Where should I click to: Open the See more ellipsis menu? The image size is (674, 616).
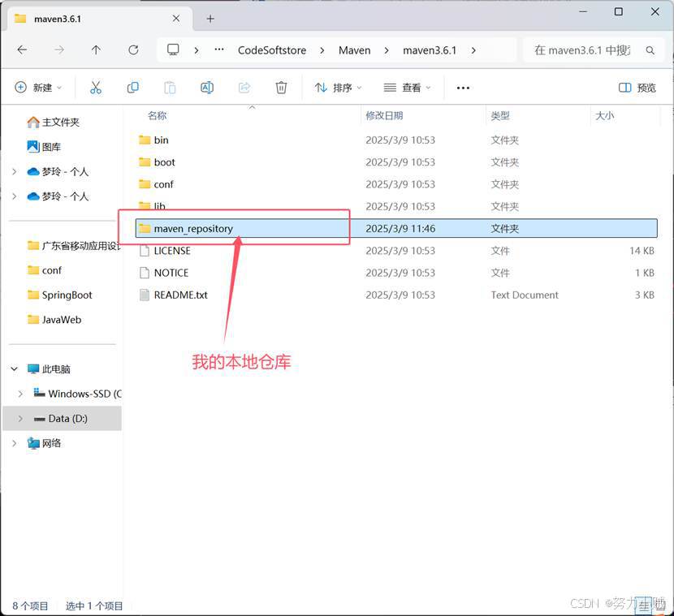463,88
